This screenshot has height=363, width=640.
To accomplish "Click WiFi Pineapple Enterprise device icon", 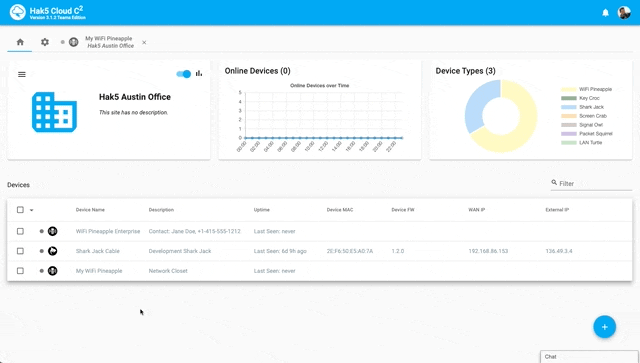I will tap(52, 232).
